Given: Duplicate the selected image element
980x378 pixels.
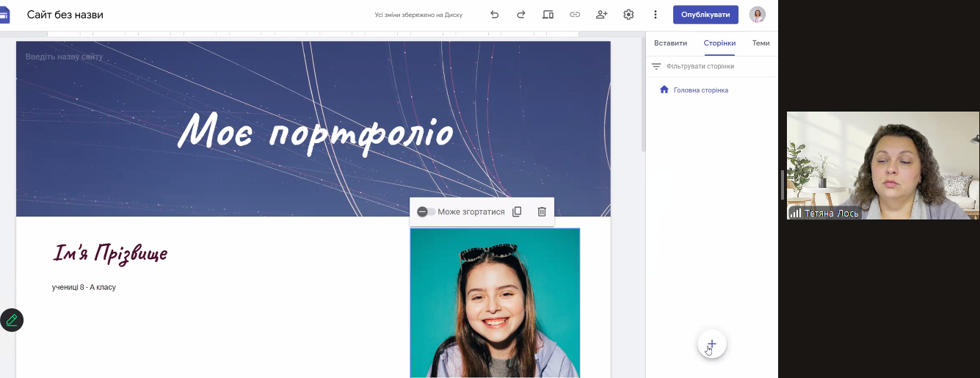Looking at the screenshot, I should [x=517, y=212].
